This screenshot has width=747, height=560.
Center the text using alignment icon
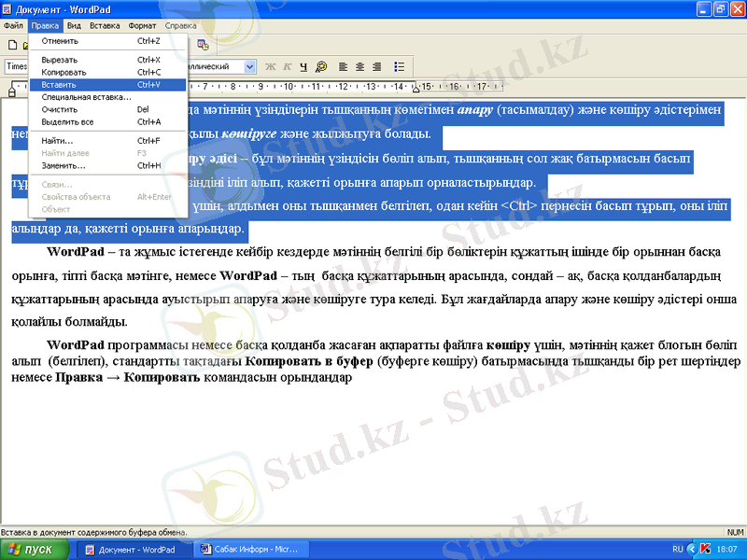pos(360,66)
